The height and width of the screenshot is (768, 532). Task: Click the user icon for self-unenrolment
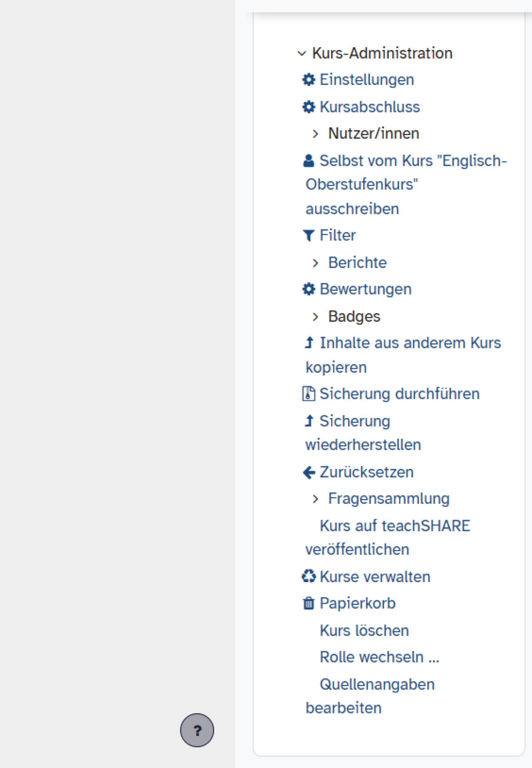coord(309,161)
